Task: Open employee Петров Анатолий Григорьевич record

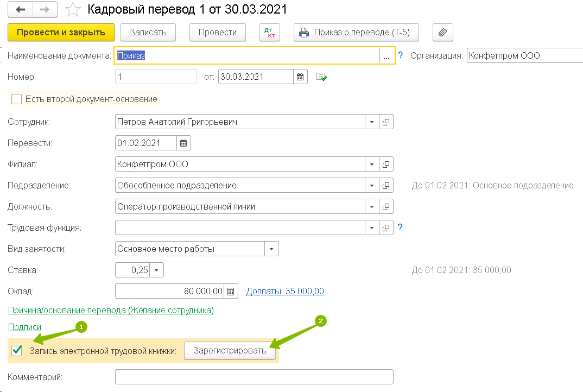Action: click(386, 122)
